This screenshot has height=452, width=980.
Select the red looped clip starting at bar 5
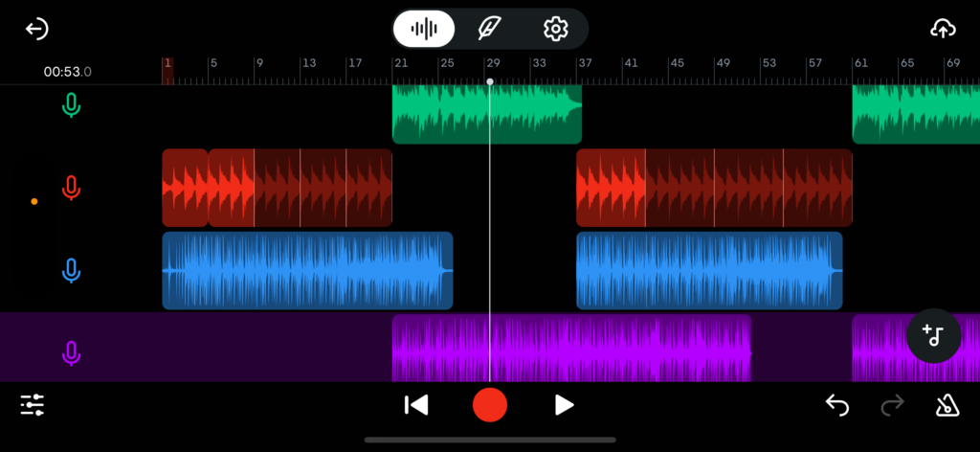[x=300, y=188]
